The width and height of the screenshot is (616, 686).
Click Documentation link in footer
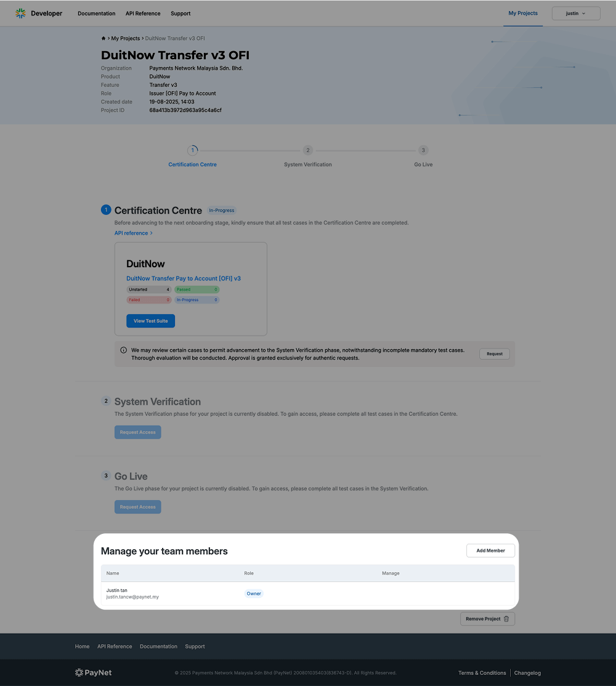pos(159,647)
